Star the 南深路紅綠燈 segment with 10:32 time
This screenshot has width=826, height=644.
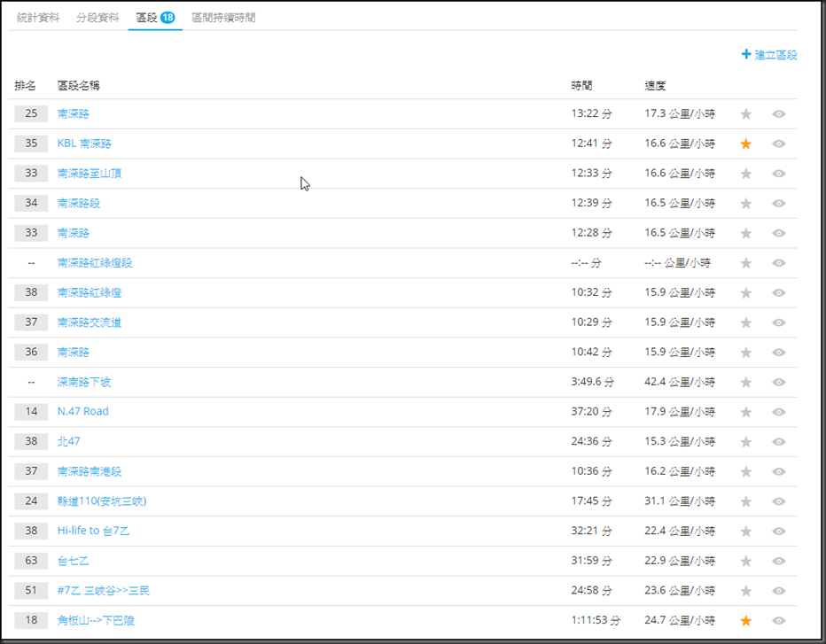coord(746,293)
